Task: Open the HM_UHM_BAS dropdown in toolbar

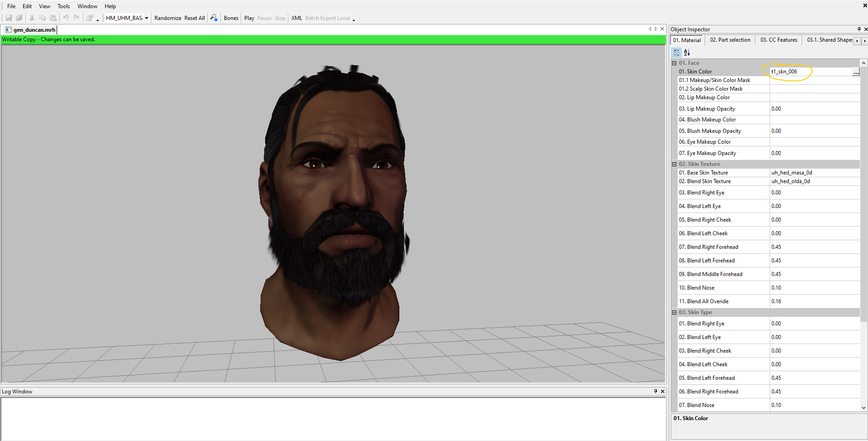Action: point(146,18)
